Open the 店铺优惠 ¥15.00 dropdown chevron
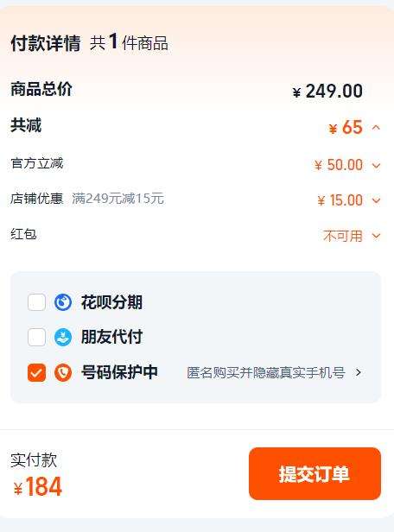 point(376,200)
